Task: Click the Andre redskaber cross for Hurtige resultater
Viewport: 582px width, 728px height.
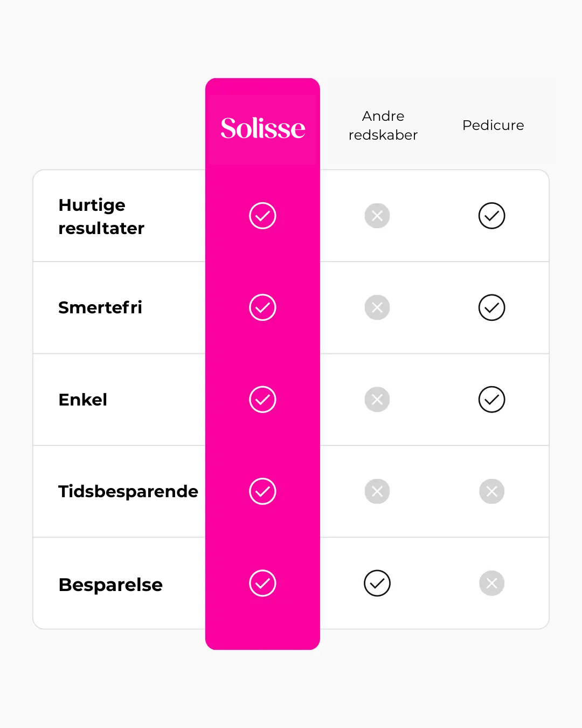Action: 377,216
